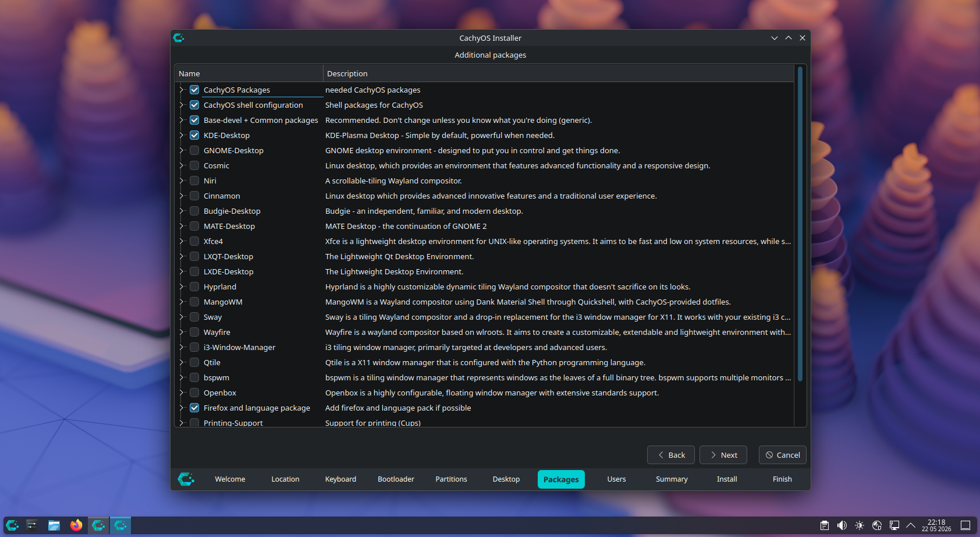Click the Back button
980x537 pixels.
[x=671, y=455]
